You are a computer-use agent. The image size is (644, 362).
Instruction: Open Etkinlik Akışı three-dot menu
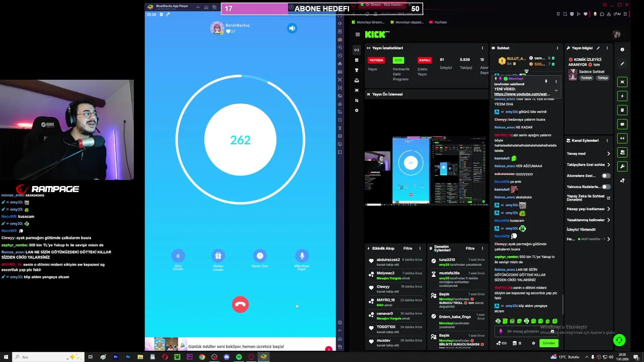tap(420, 248)
